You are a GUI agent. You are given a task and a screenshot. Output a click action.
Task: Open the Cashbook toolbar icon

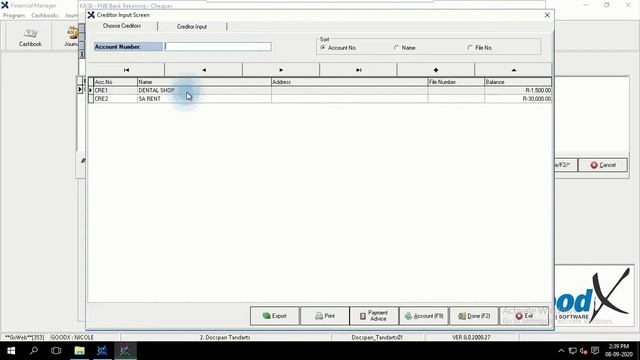tap(30, 37)
